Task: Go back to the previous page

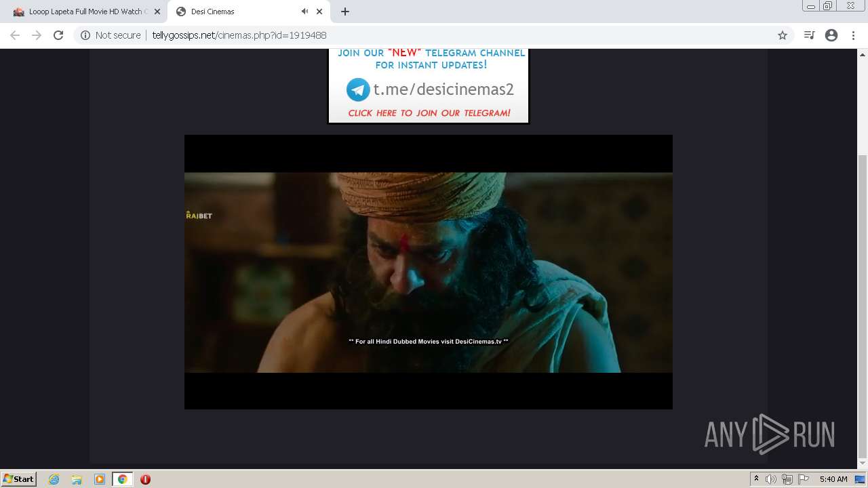Action: coord(15,35)
